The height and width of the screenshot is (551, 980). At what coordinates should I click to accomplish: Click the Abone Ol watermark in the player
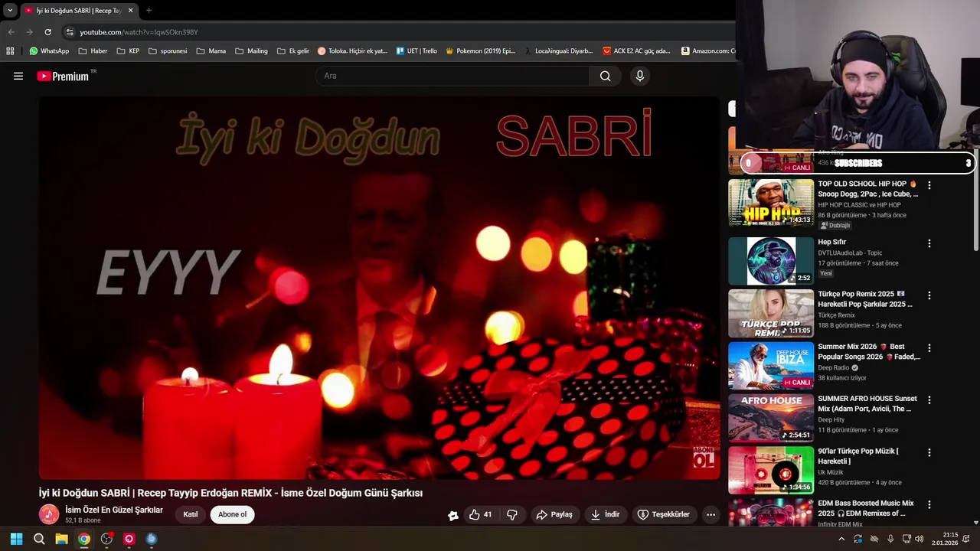click(704, 457)
